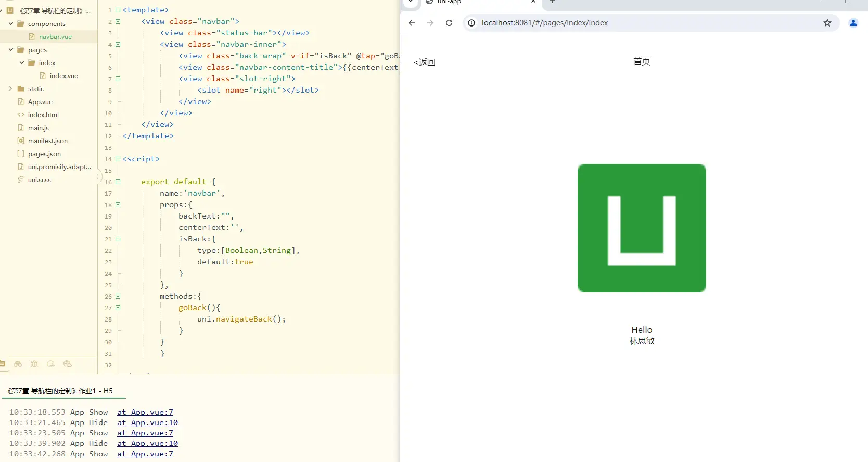Image resolution: width=868 pixels, height=462 pixels.
Task: Click the index folder icon in tree
Action: (32, 62)
